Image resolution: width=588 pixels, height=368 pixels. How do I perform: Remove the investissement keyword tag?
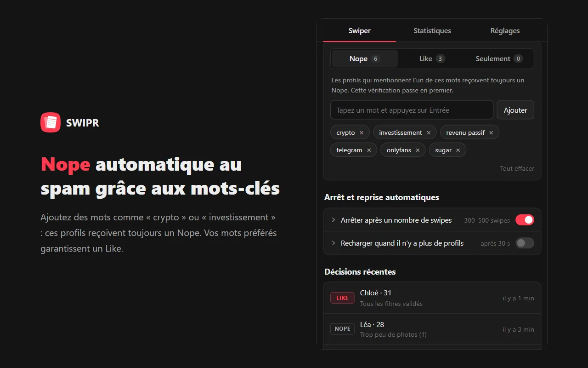[x=429, y=132]
